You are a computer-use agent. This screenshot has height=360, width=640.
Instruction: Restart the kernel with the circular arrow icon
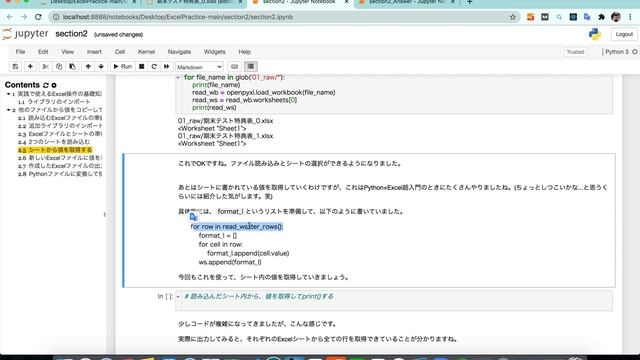click(x=154, y=67)
